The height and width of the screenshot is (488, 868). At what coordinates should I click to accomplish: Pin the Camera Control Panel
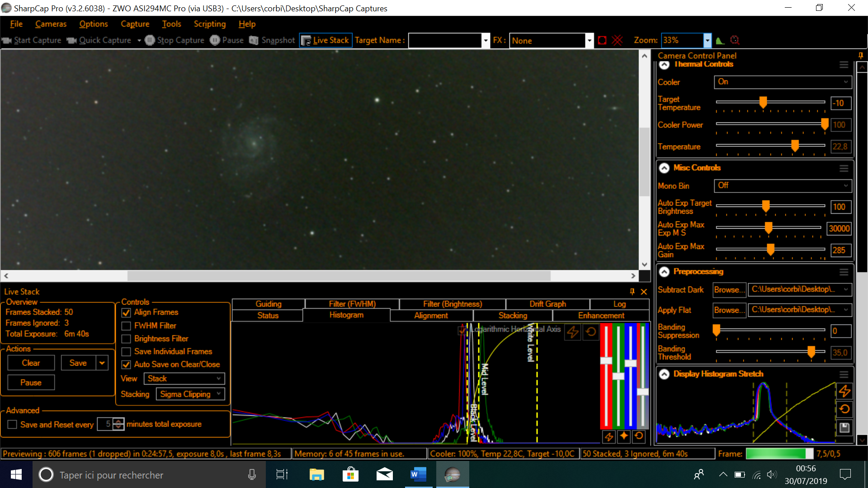point(861,55)
